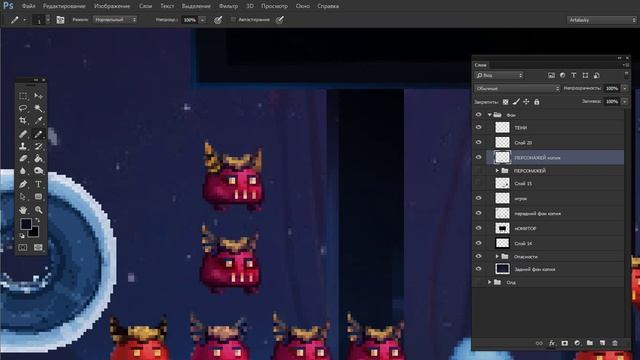This screenshot has height=360, width=640.
Task: Select the Path Selection tool
Action: [x=23, y=197]
